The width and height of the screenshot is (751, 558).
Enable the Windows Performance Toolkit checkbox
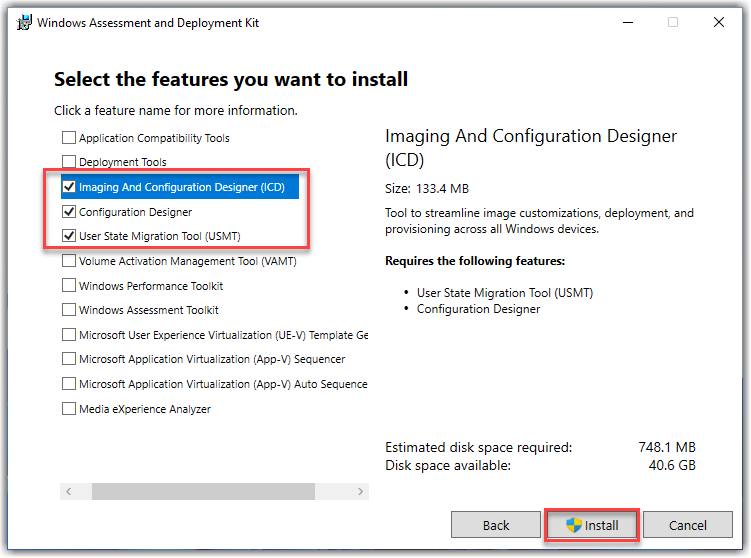click(x=69, y=285)
